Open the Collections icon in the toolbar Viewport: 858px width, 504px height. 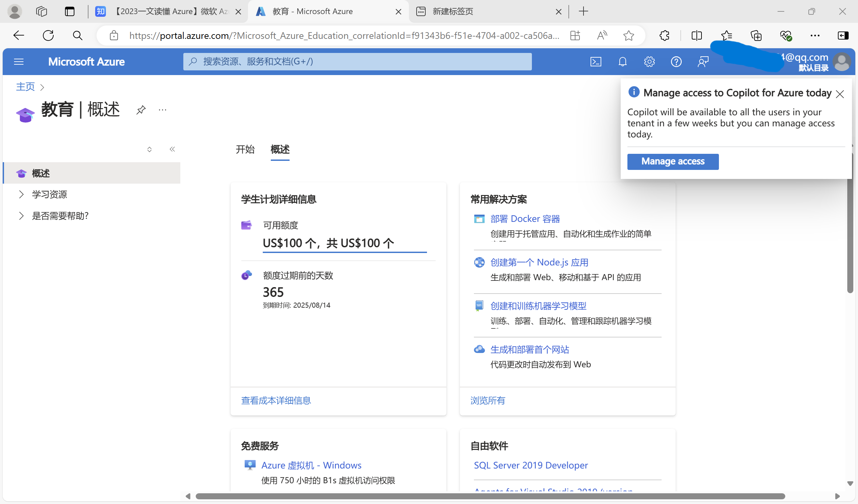(x=756, y=36)
